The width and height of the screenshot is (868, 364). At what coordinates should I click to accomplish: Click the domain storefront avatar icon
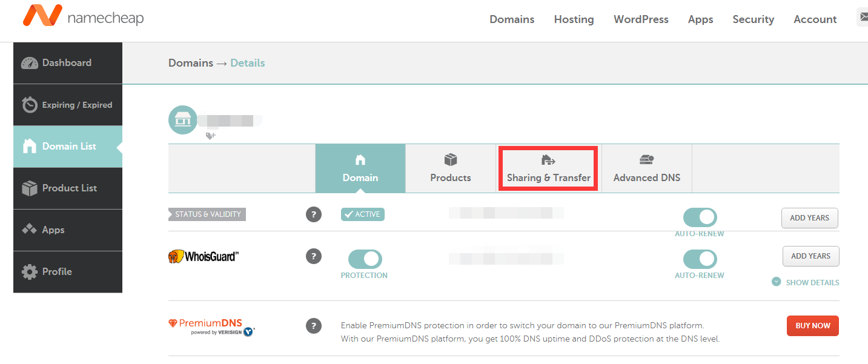[182, 120]
